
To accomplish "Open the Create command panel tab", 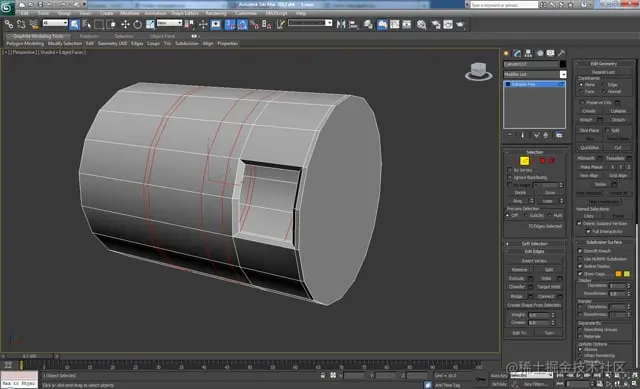I will (x=507, y=53).
